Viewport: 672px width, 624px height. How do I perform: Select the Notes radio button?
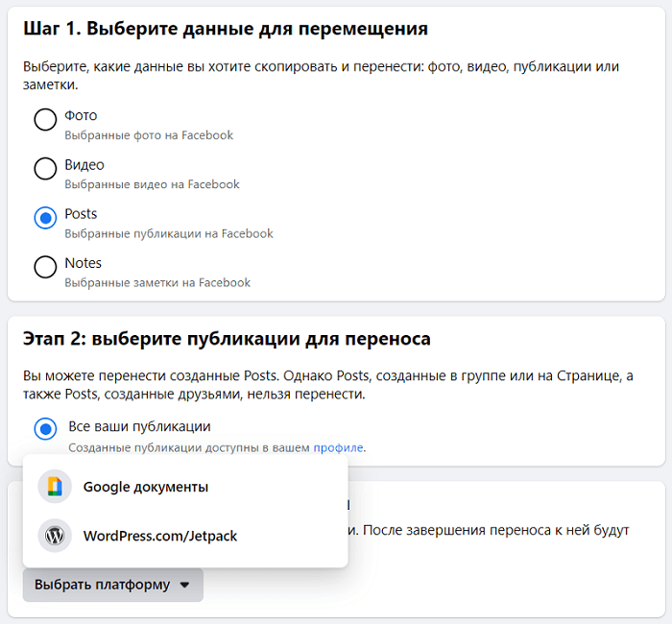(45, 267)
